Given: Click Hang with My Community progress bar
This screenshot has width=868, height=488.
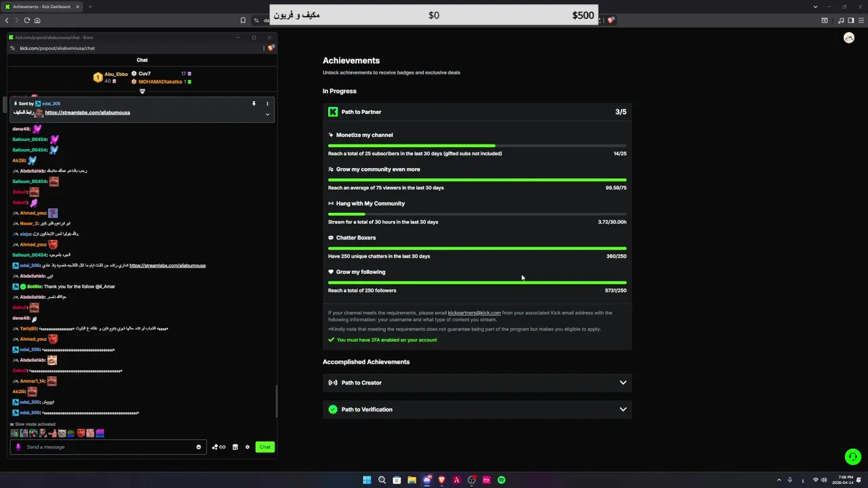Looking at the screenshot, I should point(477,214).
